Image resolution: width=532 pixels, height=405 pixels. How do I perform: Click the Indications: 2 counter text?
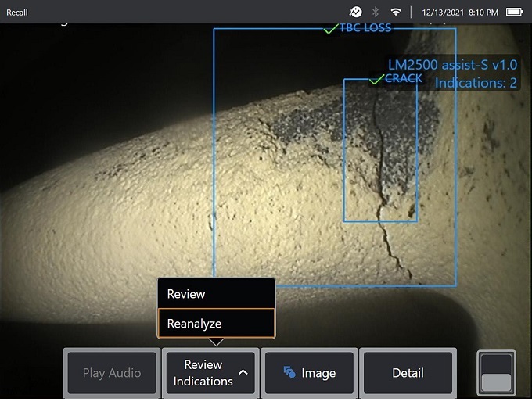[476, 82]
